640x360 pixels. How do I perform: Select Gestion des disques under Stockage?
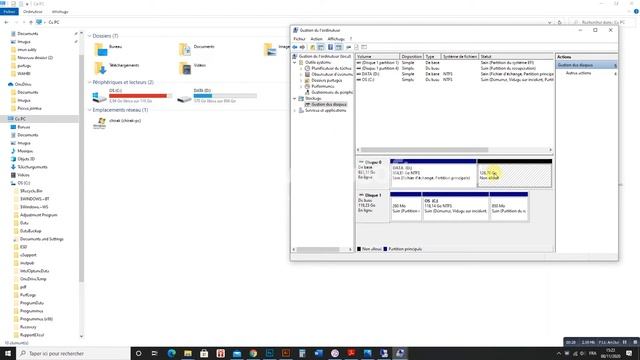tap(329, 104)
